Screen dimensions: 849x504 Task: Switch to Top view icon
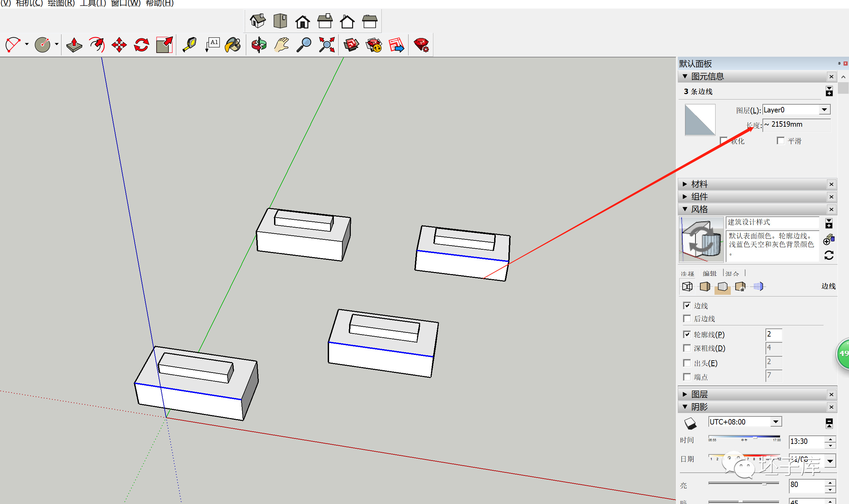coord(280,21)
